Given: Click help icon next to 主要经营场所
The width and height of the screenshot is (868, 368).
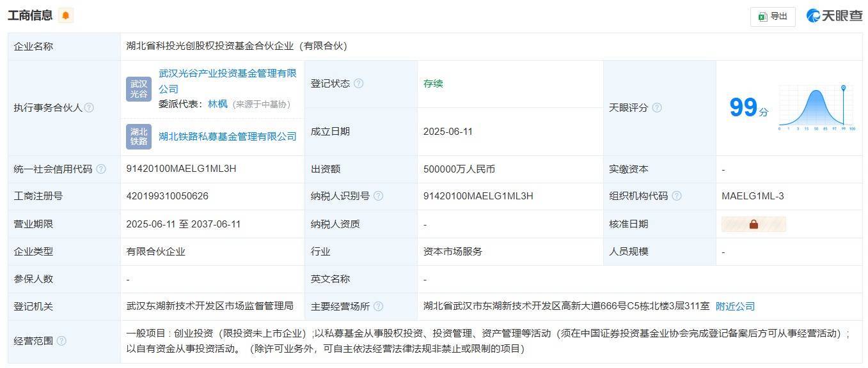Looking at the screenshot, I should (378, 307).
